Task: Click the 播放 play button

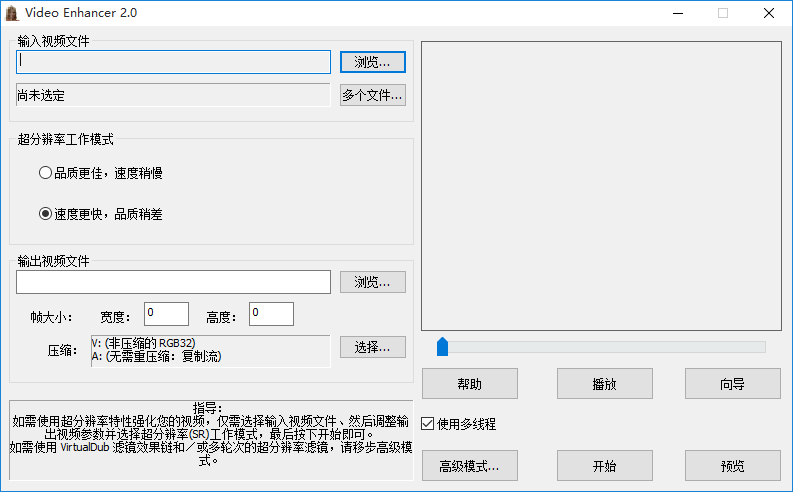Action: point(605,384)
